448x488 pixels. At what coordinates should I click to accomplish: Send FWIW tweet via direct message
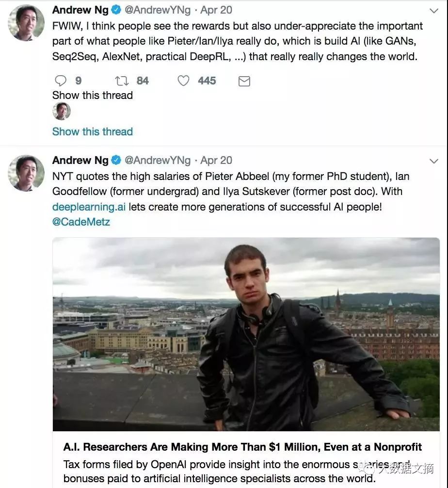click(x=244, y=81)
